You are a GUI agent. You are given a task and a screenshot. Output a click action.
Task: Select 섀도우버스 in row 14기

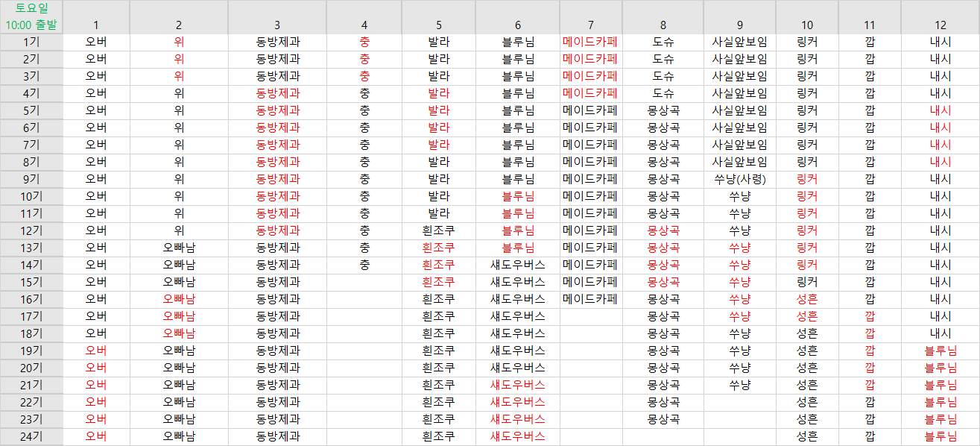(x=518, y=265)
